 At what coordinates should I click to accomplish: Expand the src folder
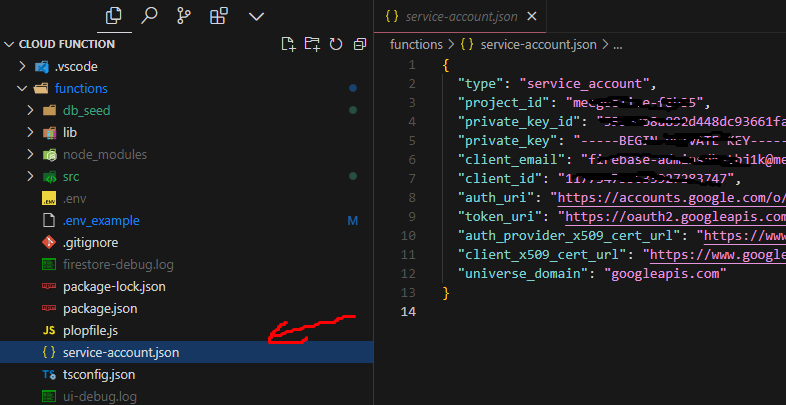33,176
